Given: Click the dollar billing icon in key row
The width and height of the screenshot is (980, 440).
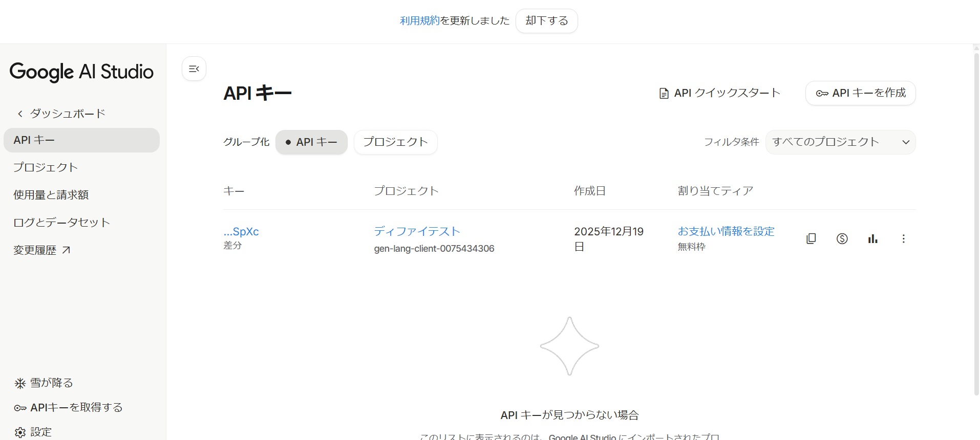Looking at the screenshot, I should pyautogui.click(x=842, y=239).
